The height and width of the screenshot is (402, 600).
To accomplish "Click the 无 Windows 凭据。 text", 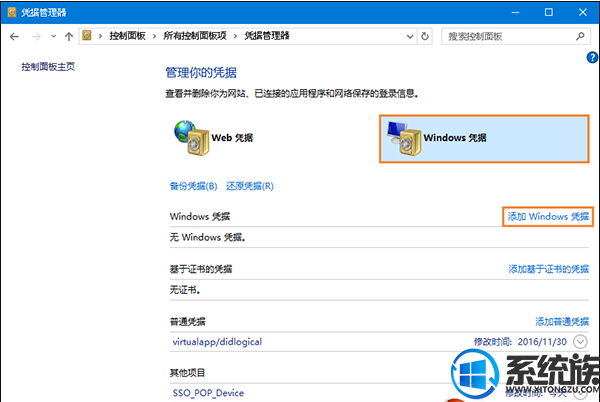I will tap(207, 238).
